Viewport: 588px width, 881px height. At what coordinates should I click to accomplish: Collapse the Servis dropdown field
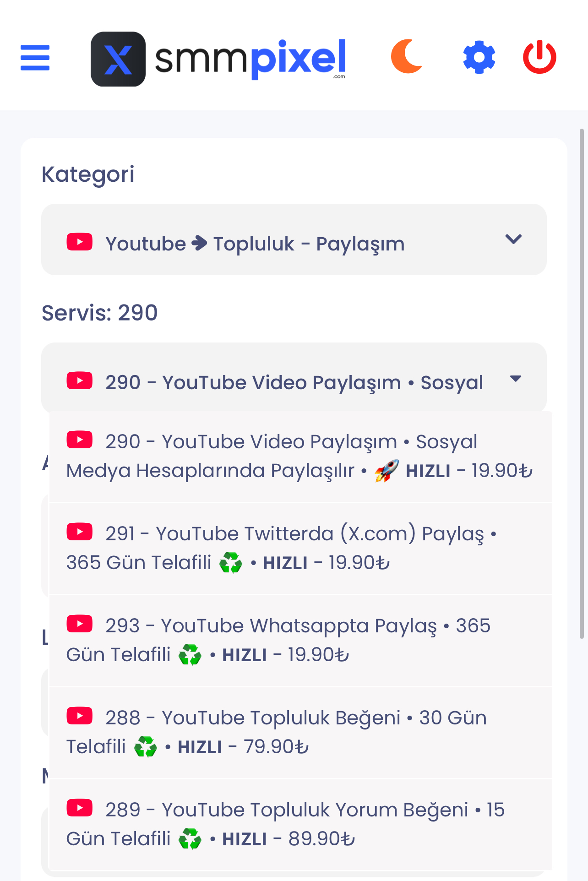point(294,378)
